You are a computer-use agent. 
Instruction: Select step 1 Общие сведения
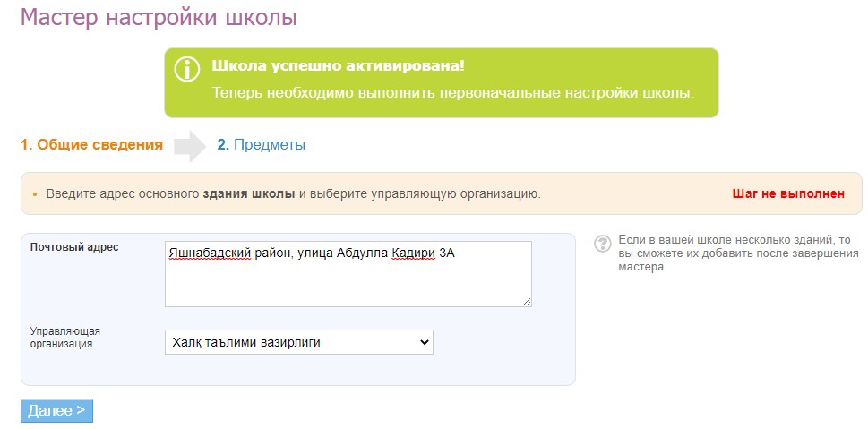(x=92, y=145)
